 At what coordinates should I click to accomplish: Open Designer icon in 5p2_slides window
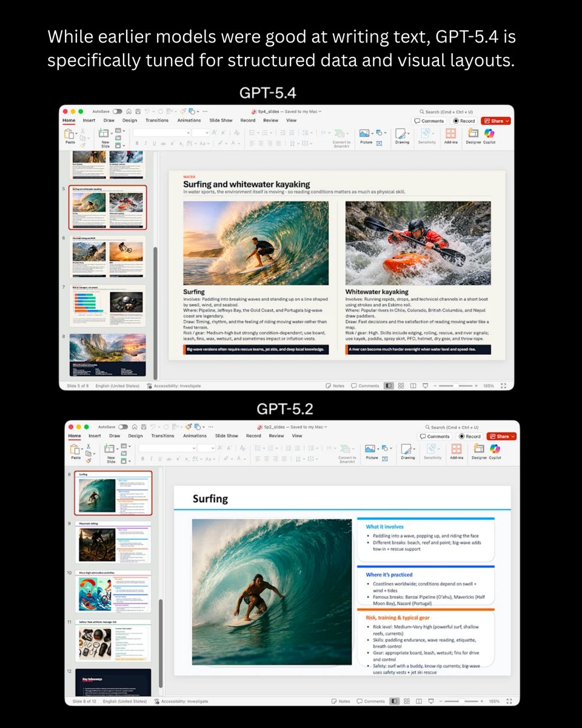pos(479,449)
